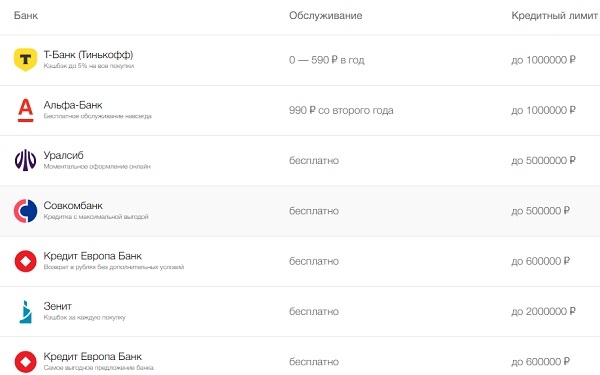Select the Совкомбанк bank name
Image resolution: width=600 pixels, height=375 pixels.
click(x=73, y=205)
